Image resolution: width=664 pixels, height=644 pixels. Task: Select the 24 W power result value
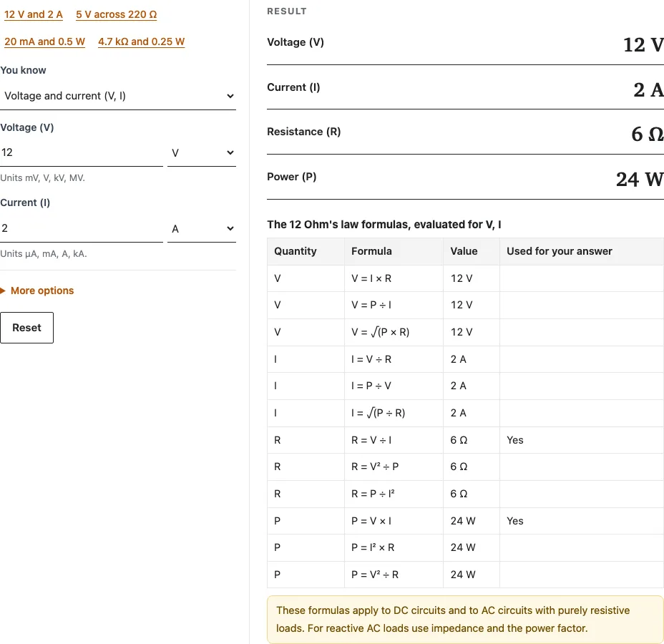click(640, 179)
